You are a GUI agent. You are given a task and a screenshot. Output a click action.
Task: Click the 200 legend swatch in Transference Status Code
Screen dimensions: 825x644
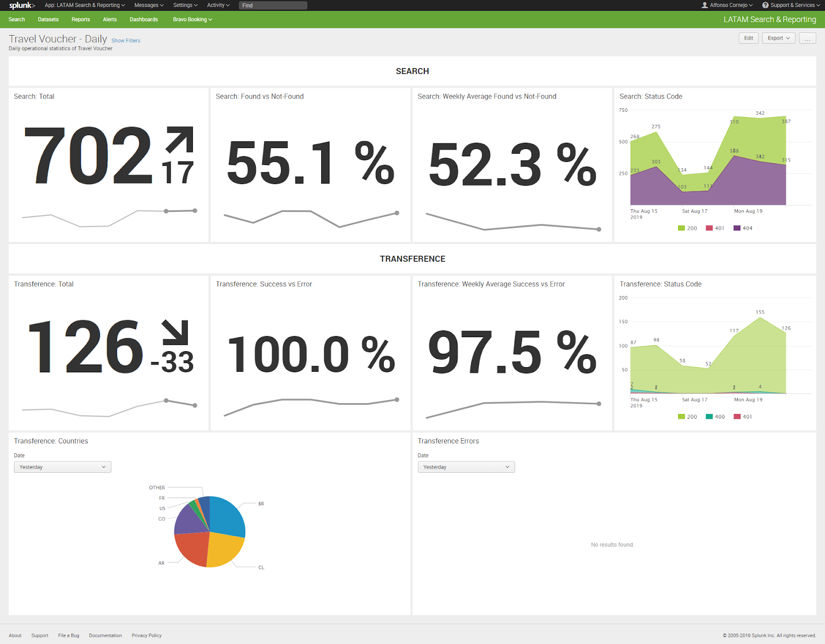681,417
